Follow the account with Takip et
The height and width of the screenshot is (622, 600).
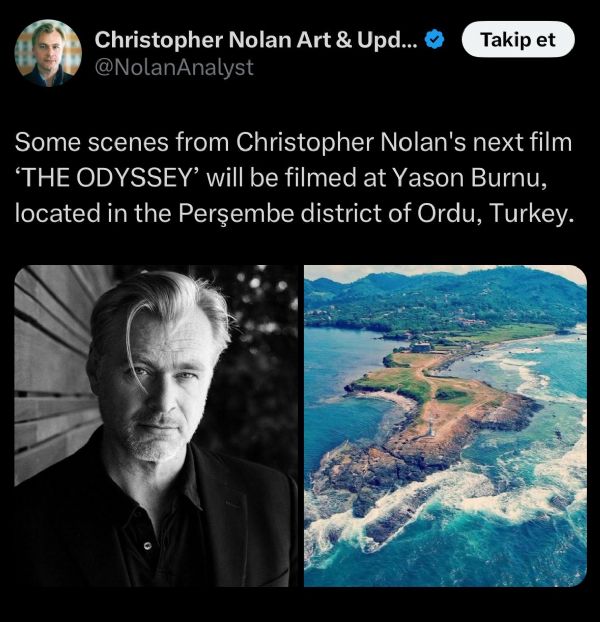[518, 39]
